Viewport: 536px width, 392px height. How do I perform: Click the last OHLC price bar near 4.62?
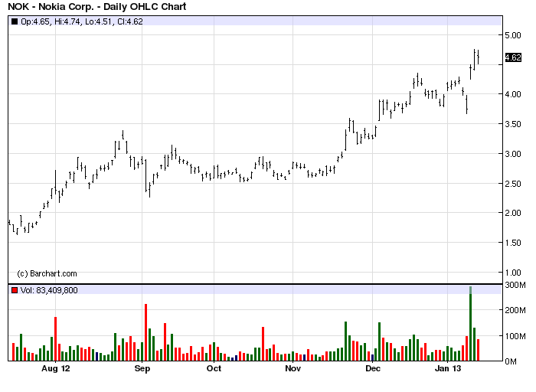coord(479,57)
